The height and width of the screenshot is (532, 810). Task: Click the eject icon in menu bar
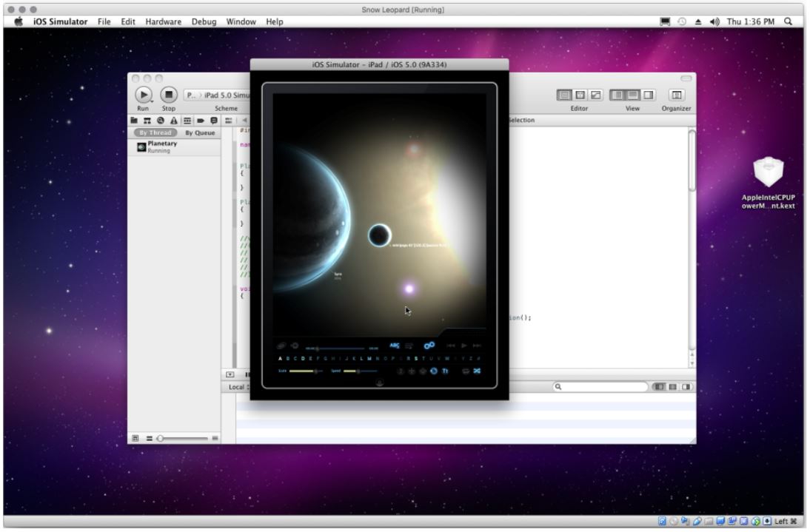698,21
